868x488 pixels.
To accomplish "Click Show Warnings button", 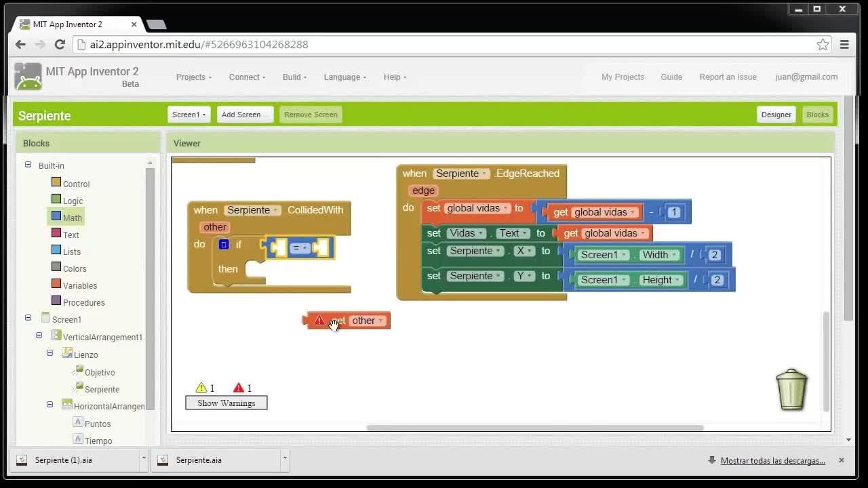I will [226, 403].
